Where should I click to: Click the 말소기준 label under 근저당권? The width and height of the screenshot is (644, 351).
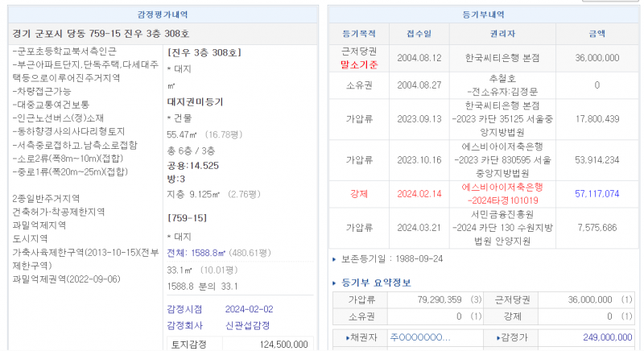point(358,64)
